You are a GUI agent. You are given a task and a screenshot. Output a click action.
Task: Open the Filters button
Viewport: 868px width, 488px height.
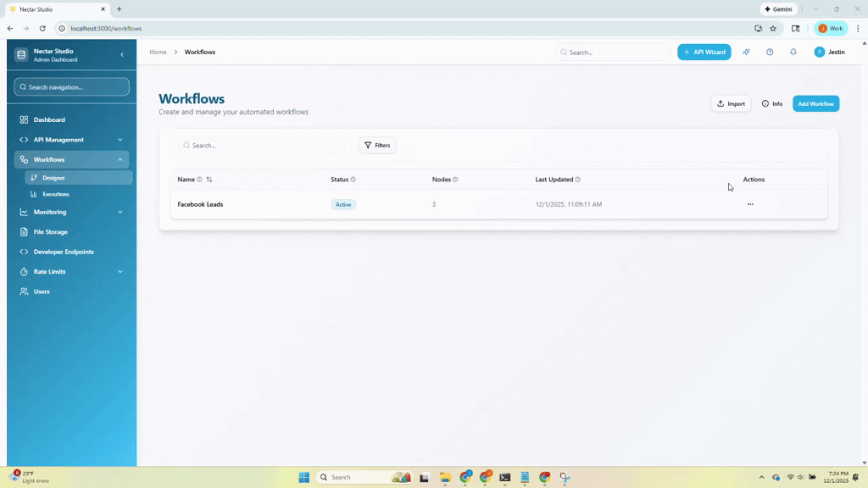(377, 145)
